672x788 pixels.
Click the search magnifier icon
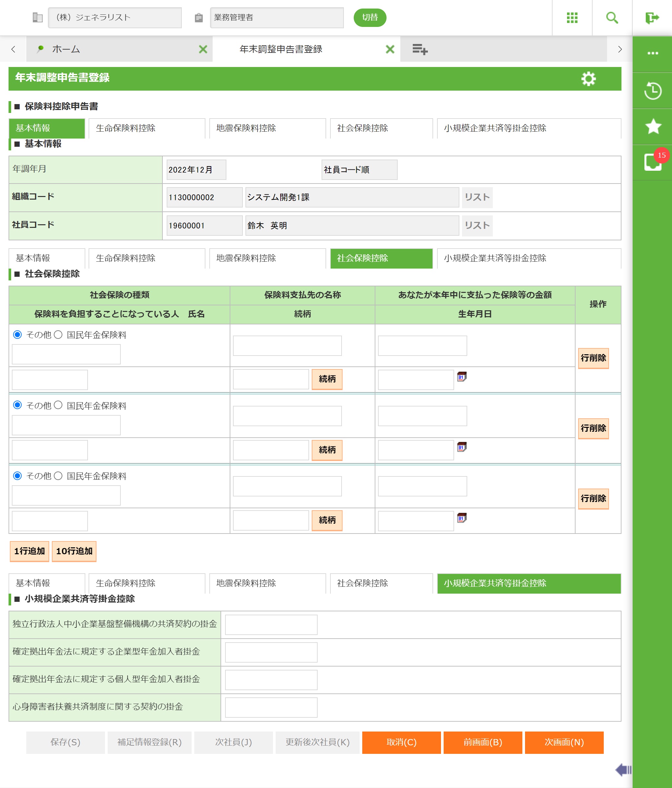[612, 17]
